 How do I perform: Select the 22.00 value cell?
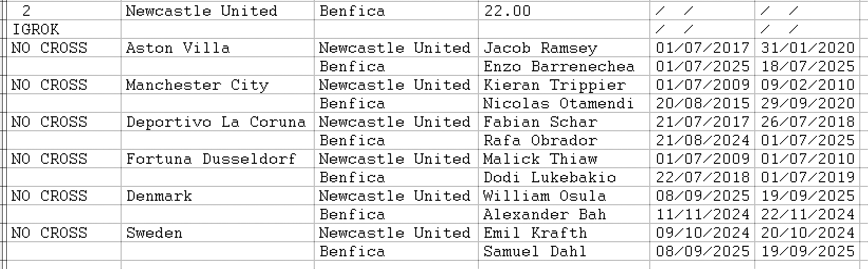pos(508,11)
